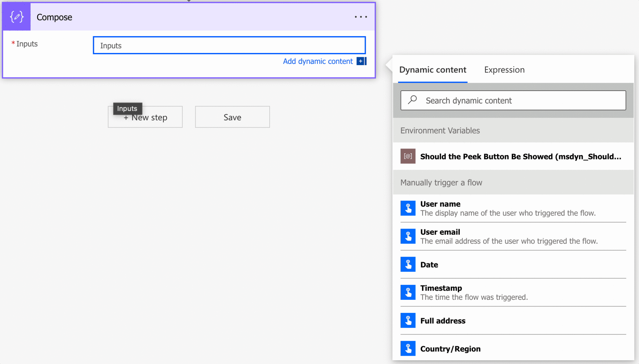Insert the Should the Peek Button Be Showed variable
This screenshot has width=639, height=364.
(x=520, y=156)
